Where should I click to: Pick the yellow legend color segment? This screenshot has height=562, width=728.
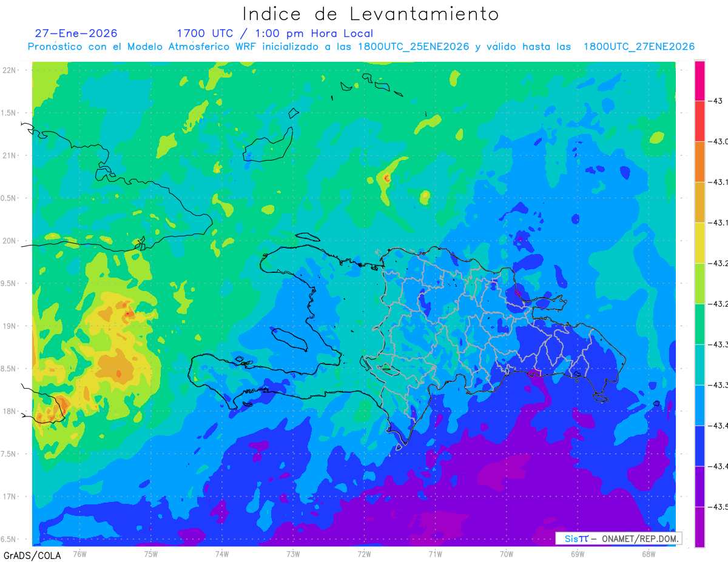pyautogui.click(x=699, y=243)
